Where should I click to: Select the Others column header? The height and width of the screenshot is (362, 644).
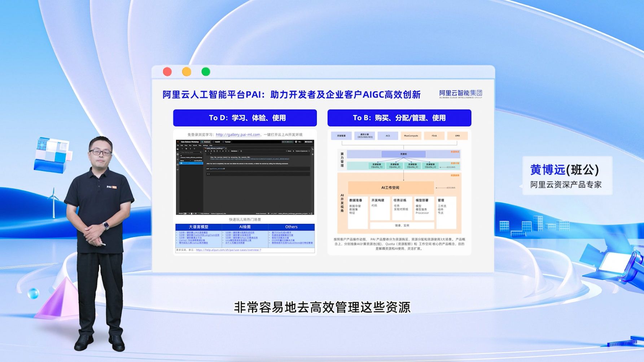pyautogui.click(x=292, y=227)
